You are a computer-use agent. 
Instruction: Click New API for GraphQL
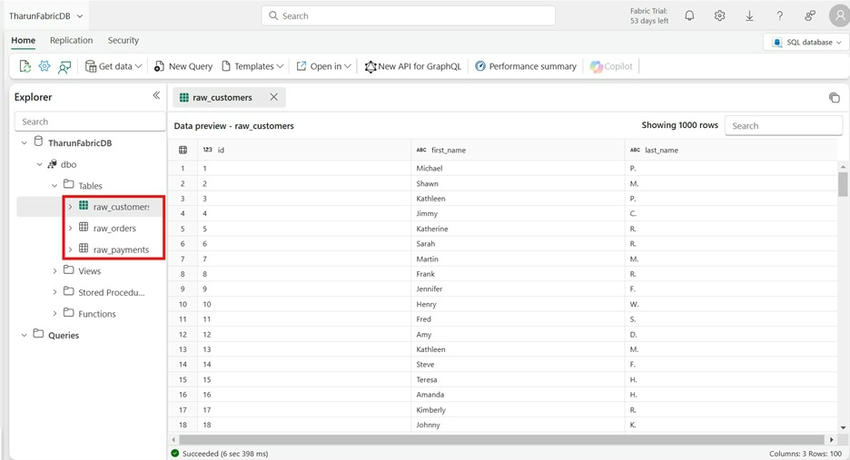point(413,66)
